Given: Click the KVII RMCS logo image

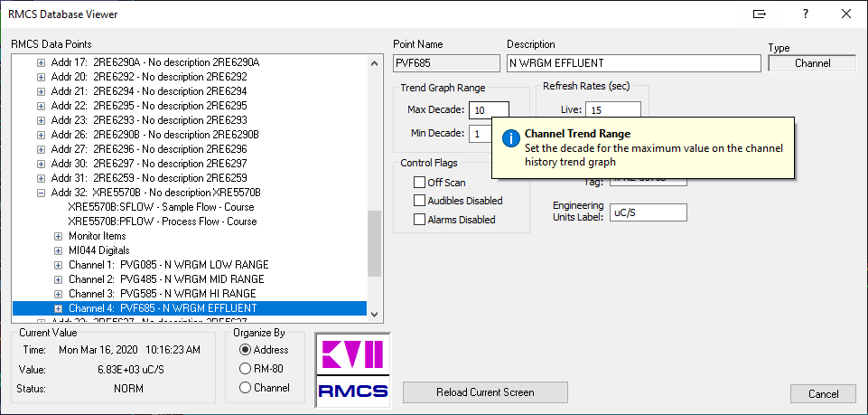Looking at the screenshot, I should (x=352, y=367).
